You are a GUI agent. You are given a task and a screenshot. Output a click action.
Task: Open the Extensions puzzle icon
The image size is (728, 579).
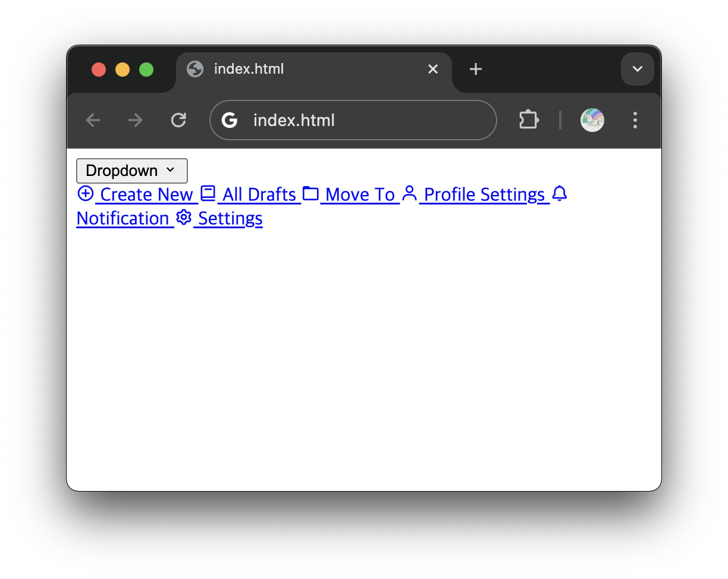click(529, 120)
